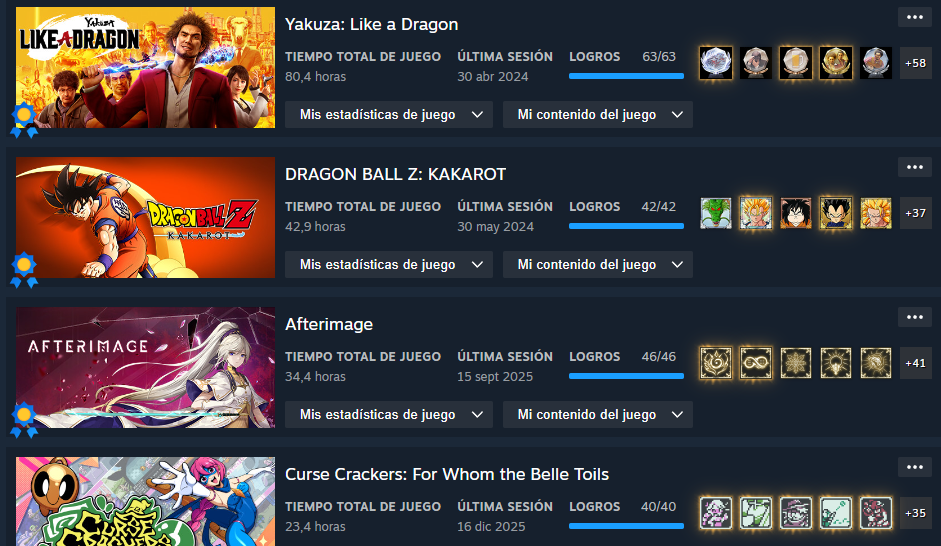Open the three-dot options menu for Afterimage

tap(915, 317)
